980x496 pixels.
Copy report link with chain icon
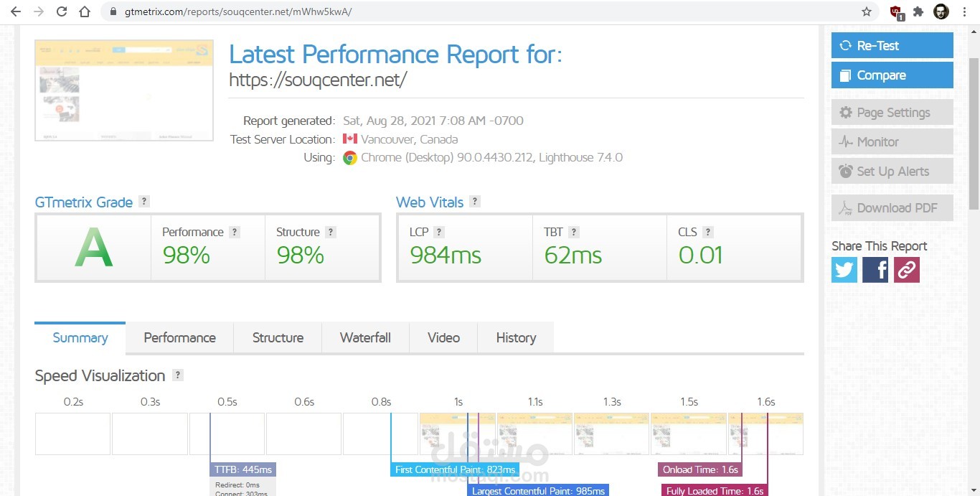point(907,270)
